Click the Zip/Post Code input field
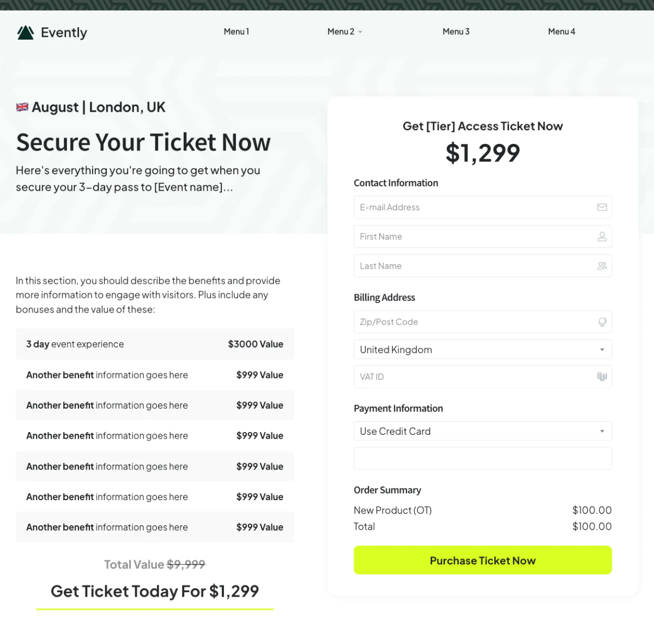 (483, 322)
